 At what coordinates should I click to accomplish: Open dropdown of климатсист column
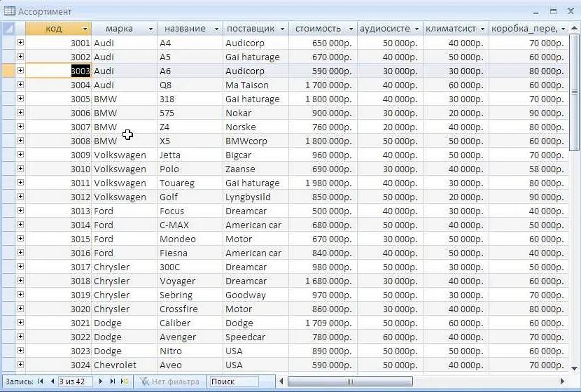click(483, 29)
